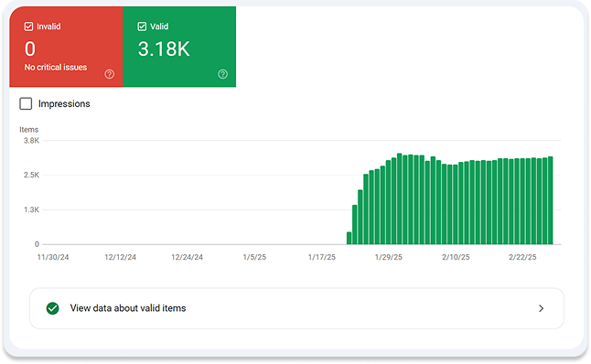Click the 12/24/24 axis date label
Screen dimensions: 591x364
tap(187, 257)
